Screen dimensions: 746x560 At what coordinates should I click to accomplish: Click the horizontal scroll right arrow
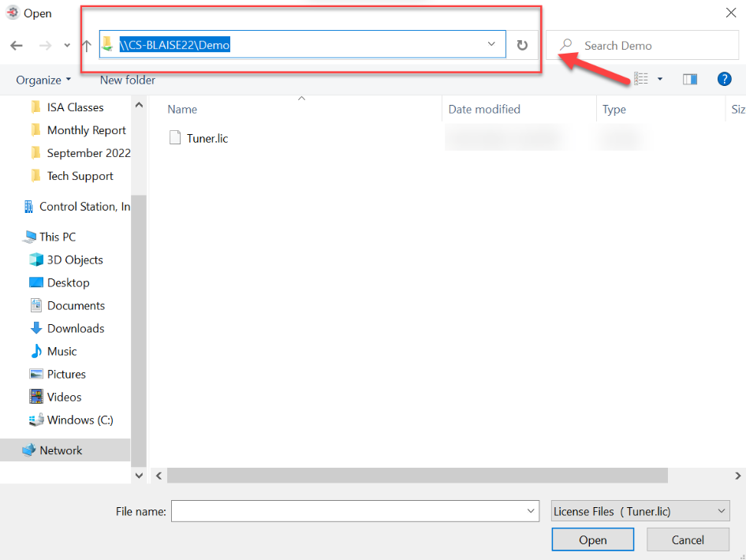[738, 476]
